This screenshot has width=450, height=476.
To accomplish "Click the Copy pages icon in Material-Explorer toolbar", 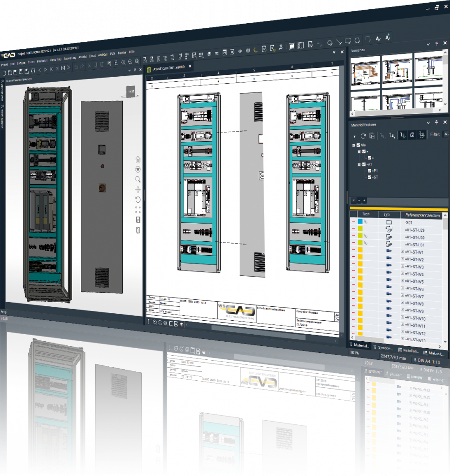I will tap(372, 136).
